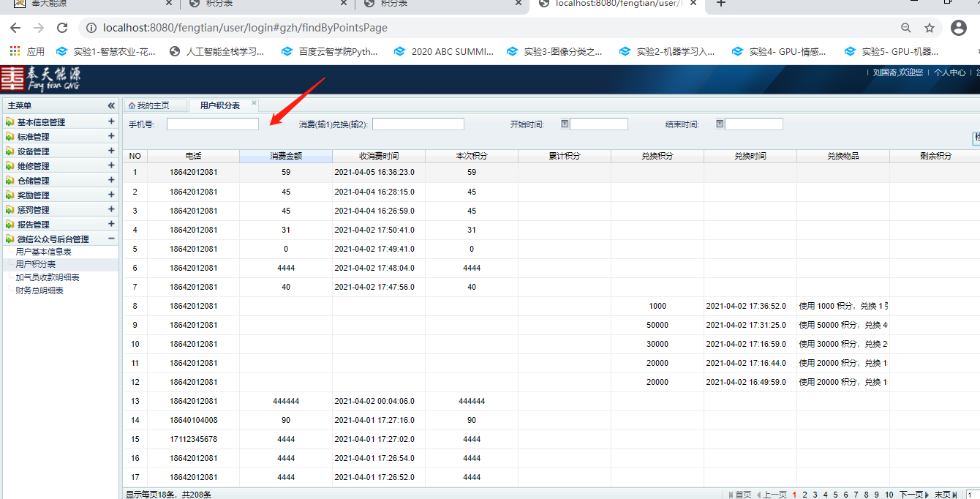Collapse the 微信公众号后台管理 section
This screenshot has width=980, height=499.
pos(111,239)
